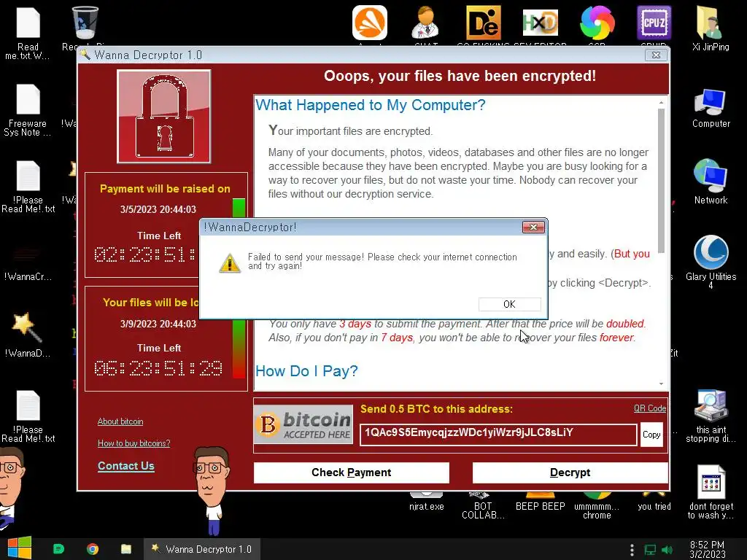Open the Read me.txt desktop file
The width and height of the screenshot is (747, 560).
(28, 32)
